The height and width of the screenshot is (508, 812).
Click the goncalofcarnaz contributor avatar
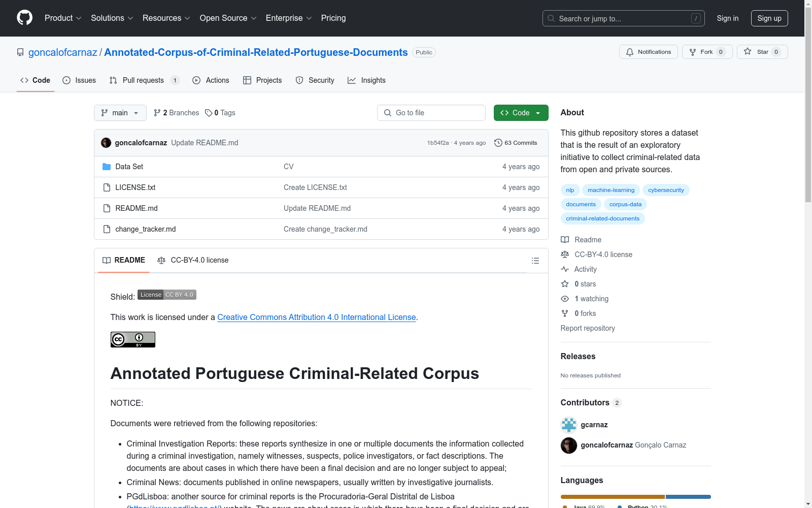tap(569, 445)
